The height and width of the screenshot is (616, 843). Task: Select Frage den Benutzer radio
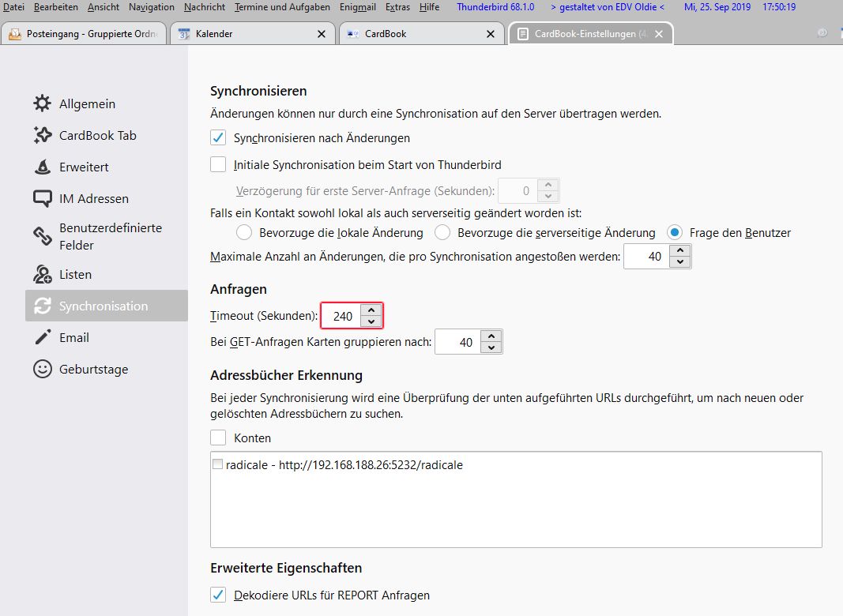click(x=674, y=232)
